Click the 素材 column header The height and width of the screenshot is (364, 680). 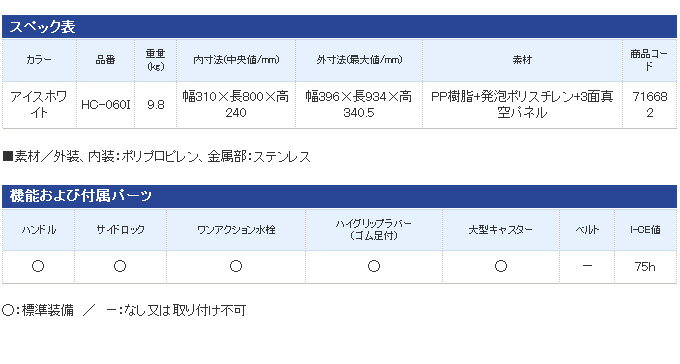[x=522, y=60]
